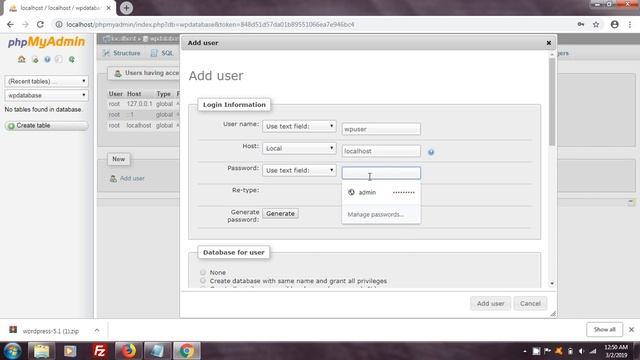
Task: Switch to the SQL tab
Action: (162, 53)
